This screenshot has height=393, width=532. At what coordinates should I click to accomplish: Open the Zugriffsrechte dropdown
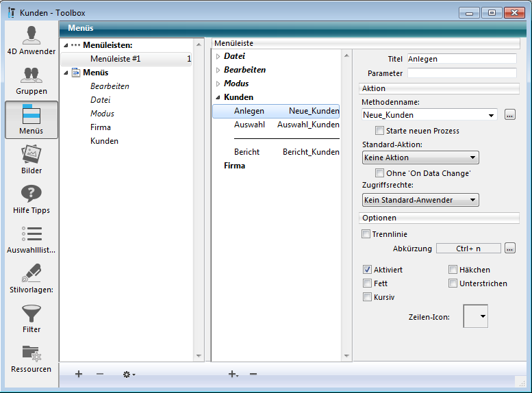click(x=420, y=200)
